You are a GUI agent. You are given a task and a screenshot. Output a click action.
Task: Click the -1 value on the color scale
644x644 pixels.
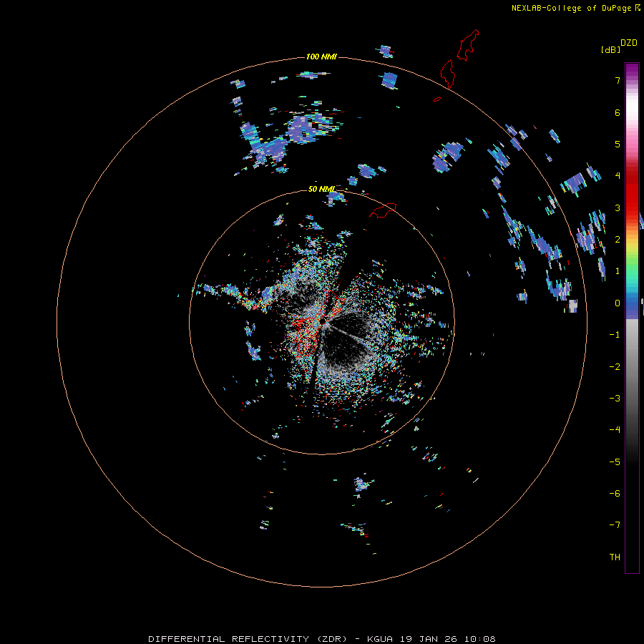coord(615,335)
